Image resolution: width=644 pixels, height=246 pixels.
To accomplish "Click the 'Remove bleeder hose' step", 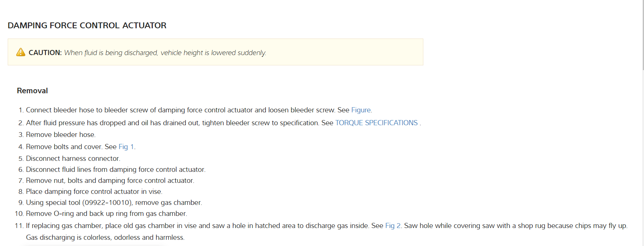I will (61, 135).
